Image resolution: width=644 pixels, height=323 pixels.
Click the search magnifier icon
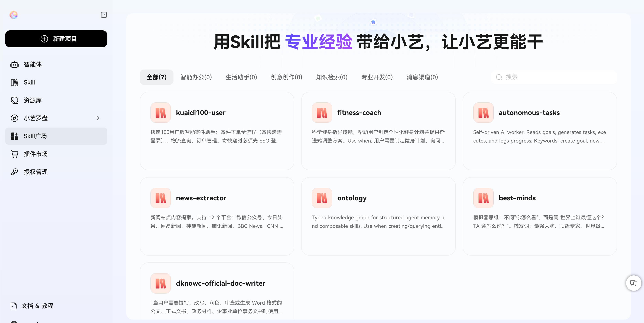(x=499, y=77)
